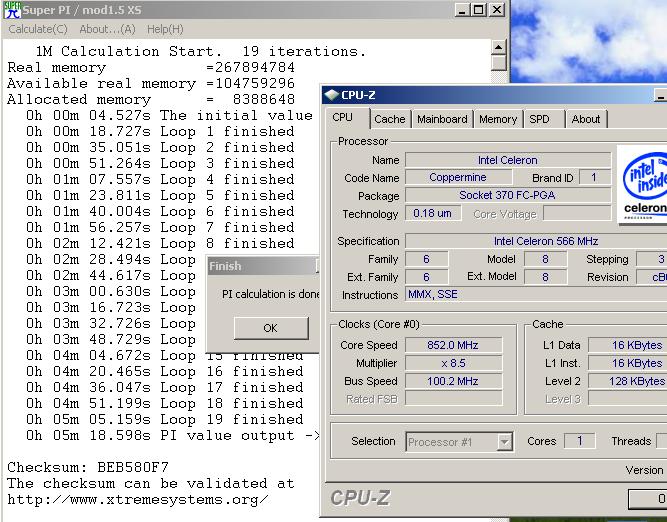Screen dimensions: 667x522
Task: Click the Package field Socket 370 FC-PGA
Action: click(508, 195)
